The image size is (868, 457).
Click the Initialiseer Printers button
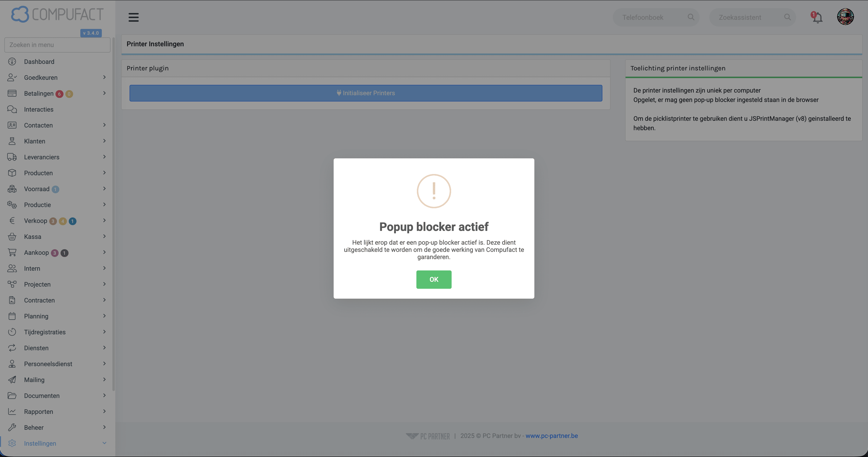[365, 93]
